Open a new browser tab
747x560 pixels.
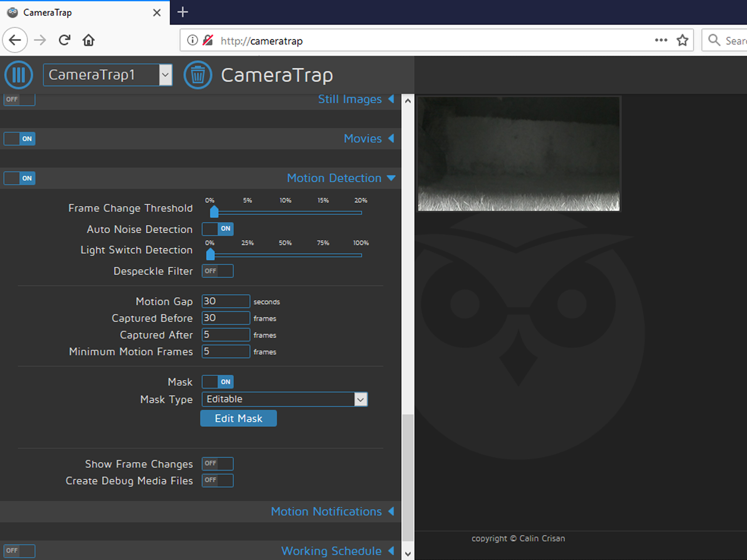point(183,12)
